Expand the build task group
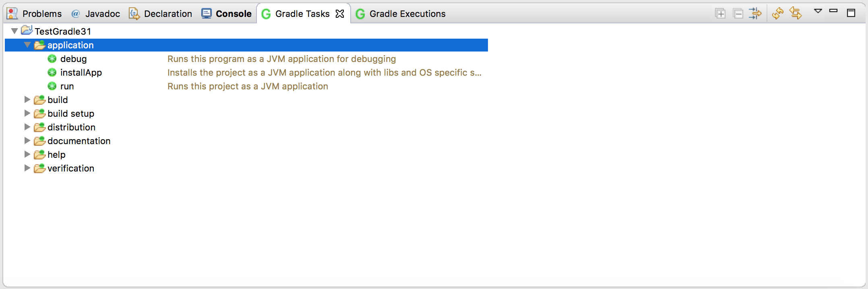 click(27, 100)
